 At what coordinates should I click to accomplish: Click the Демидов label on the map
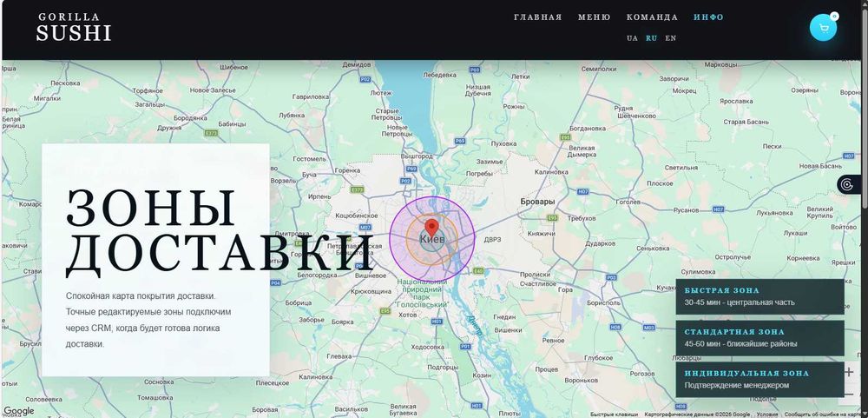356,65
